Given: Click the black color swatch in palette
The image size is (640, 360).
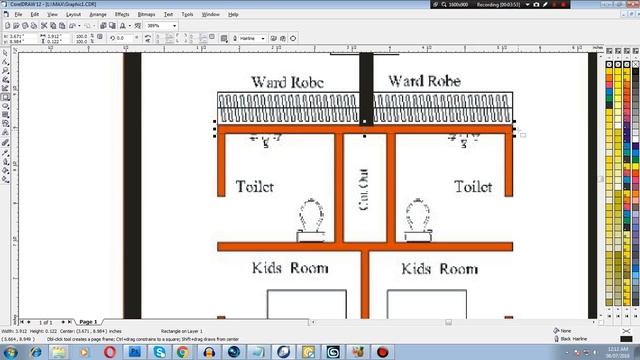Looking at the screenshot, I should pos(635,71).
